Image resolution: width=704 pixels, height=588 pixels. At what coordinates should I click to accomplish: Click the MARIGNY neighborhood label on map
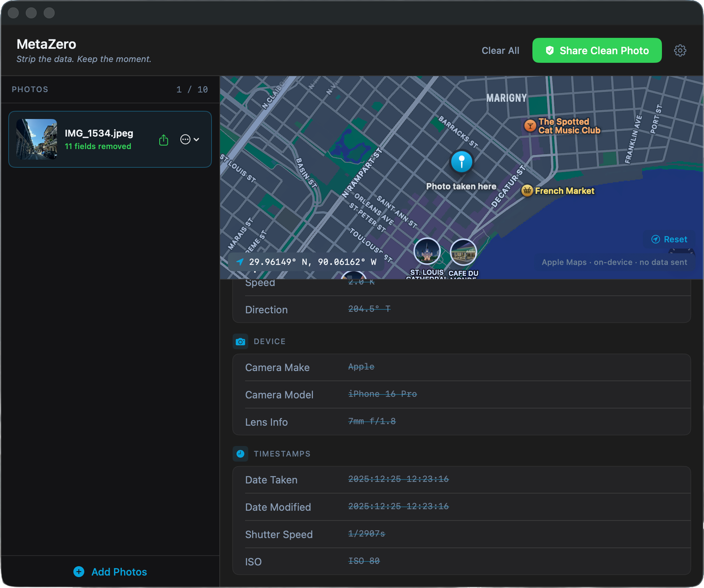pos(506,98)
